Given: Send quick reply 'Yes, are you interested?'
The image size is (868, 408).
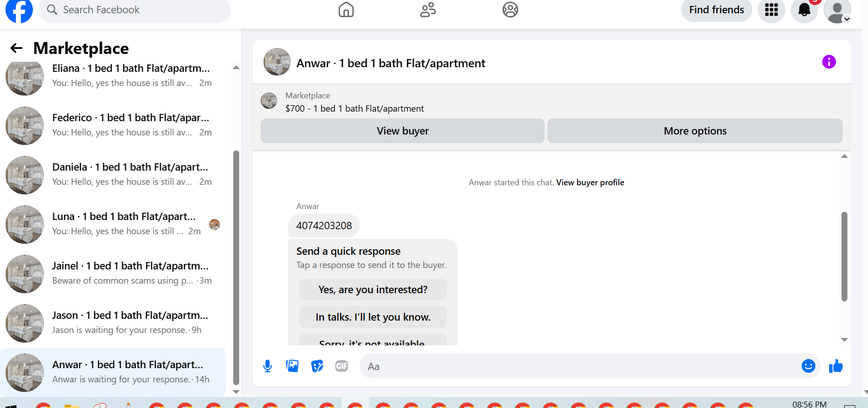Looking at the screenshot, I should 373,290.
